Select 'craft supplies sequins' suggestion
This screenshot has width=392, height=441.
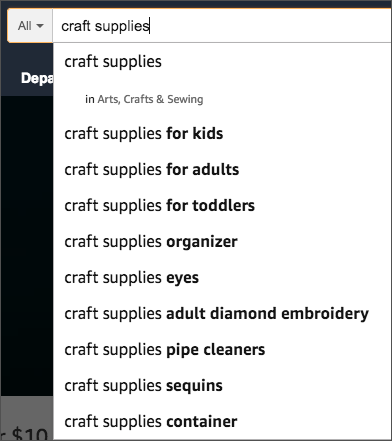(x=222, y=386)
